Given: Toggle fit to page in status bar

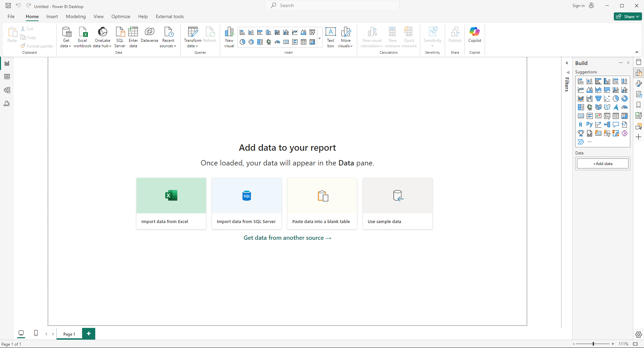Looking at the screenshot, I should pyautogui.click(x=636, y=344).
